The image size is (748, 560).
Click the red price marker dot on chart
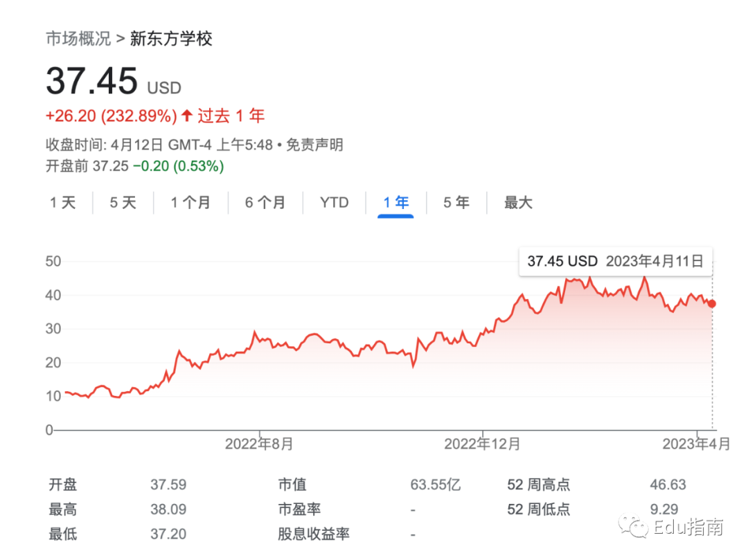coord(712,304)
